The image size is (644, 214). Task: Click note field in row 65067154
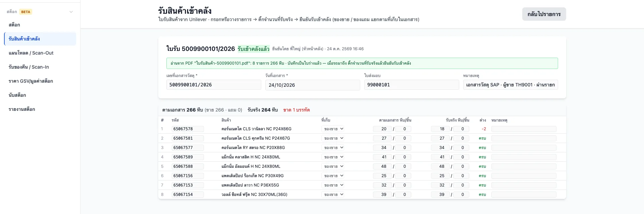click(524, 195)
